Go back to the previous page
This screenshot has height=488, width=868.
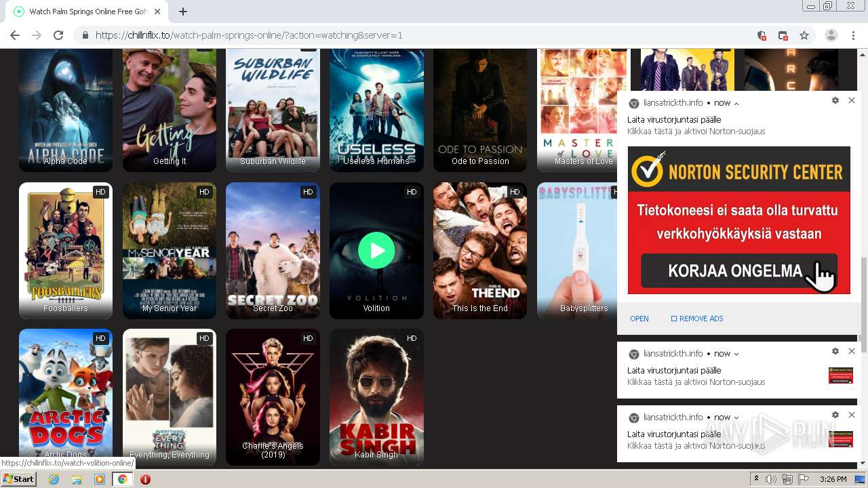[x=15, y=35]
